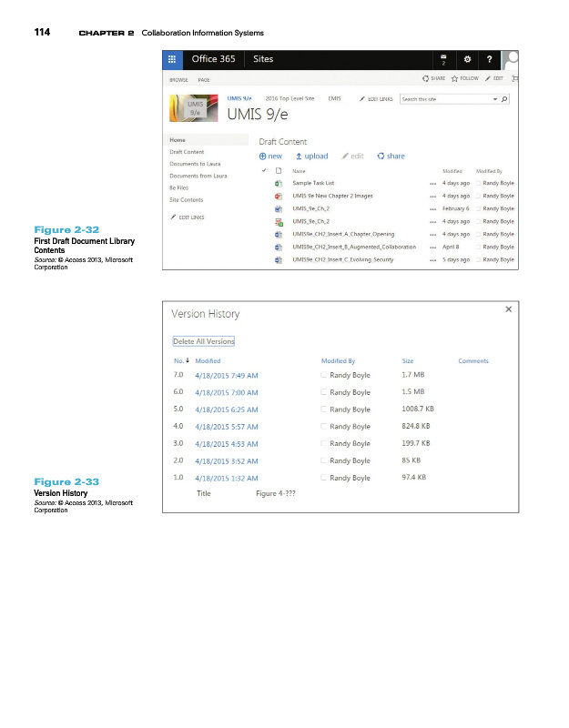Share the Draft Content library
Screen dimensions: 569x728
click(x=391, y=157)
